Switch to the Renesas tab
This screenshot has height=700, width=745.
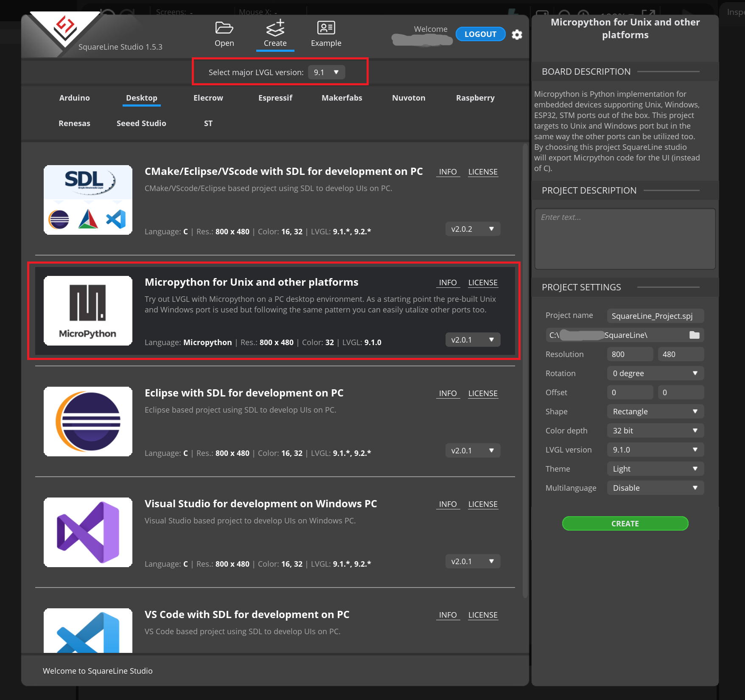pyautogui.click(x=75, y=123)
